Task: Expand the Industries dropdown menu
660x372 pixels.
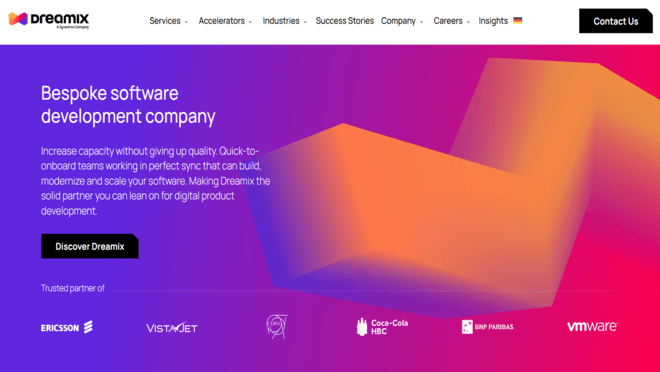Action: point(285,21)
